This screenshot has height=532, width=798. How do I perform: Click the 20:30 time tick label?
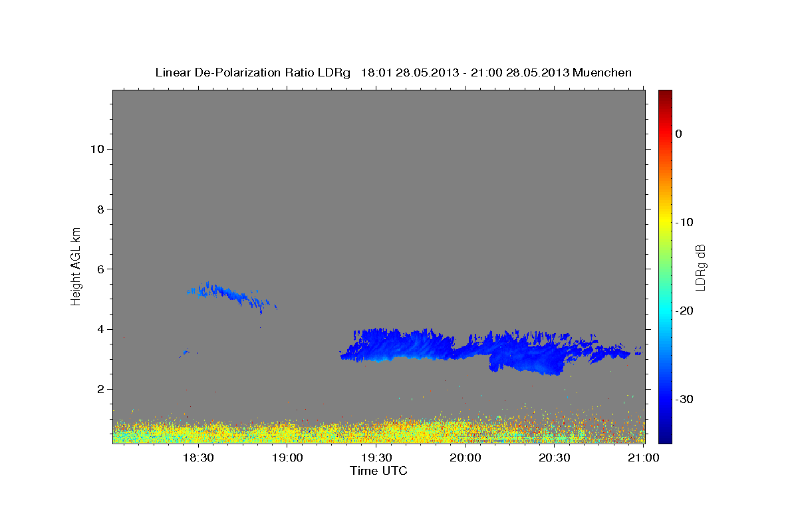(555, 458)
